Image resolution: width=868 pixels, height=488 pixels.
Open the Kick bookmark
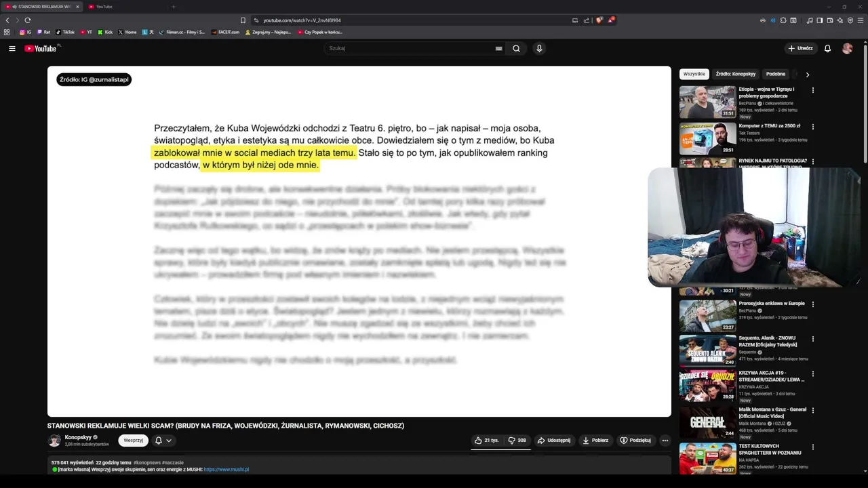pos(105,32)
